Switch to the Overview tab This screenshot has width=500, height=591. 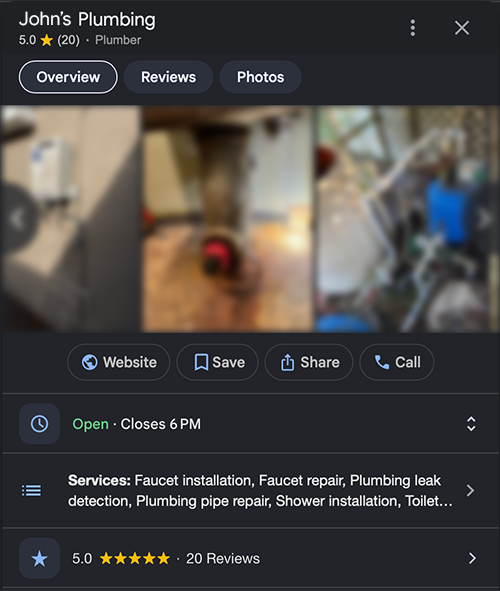pos(68,77)
